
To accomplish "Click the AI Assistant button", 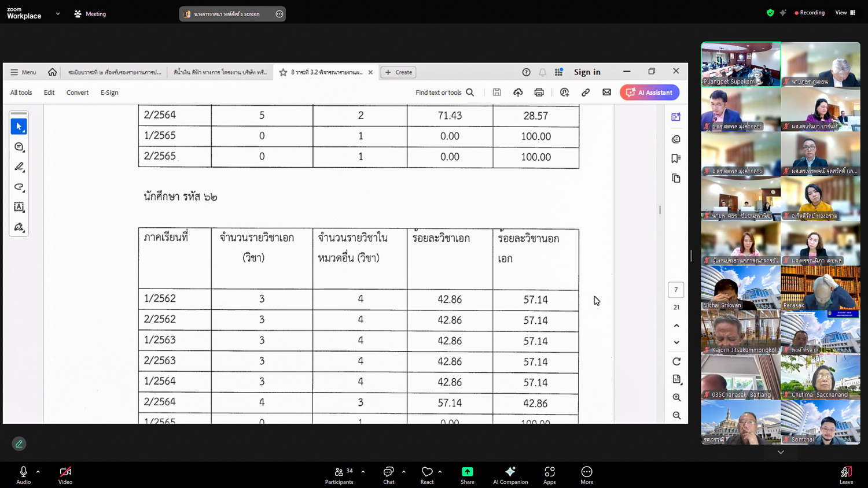I will point(649,93).
